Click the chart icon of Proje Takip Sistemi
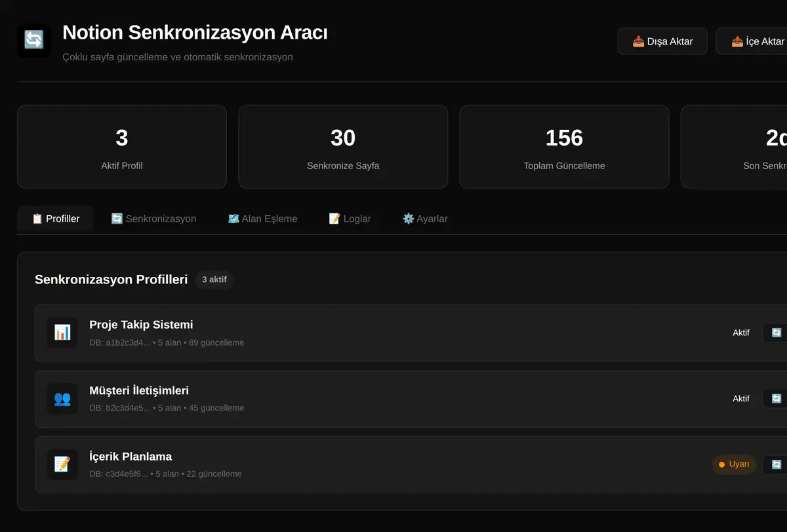This screenshot has height=532, width=787. point(62,333)
